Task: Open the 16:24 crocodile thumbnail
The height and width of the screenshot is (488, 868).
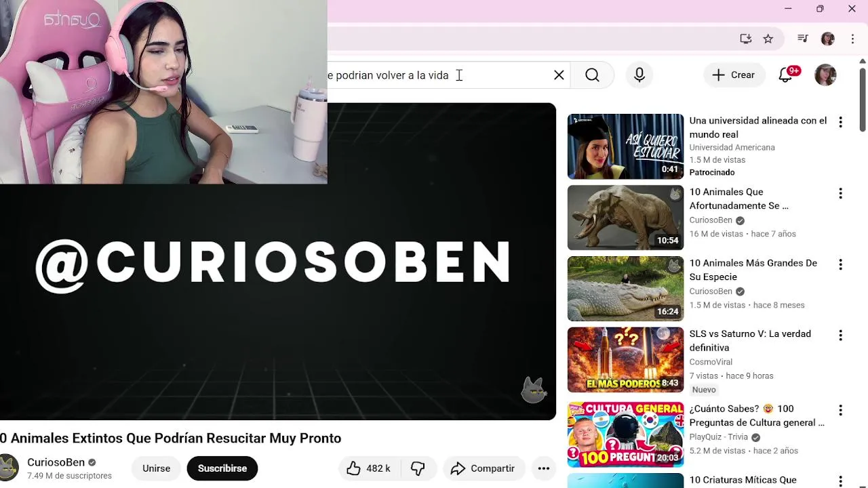Action: tap(625, 289)
